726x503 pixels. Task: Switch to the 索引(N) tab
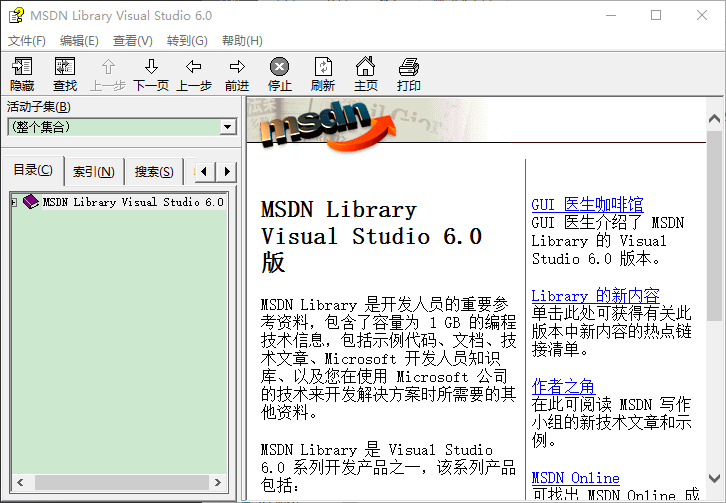click(x=94, y=172)
